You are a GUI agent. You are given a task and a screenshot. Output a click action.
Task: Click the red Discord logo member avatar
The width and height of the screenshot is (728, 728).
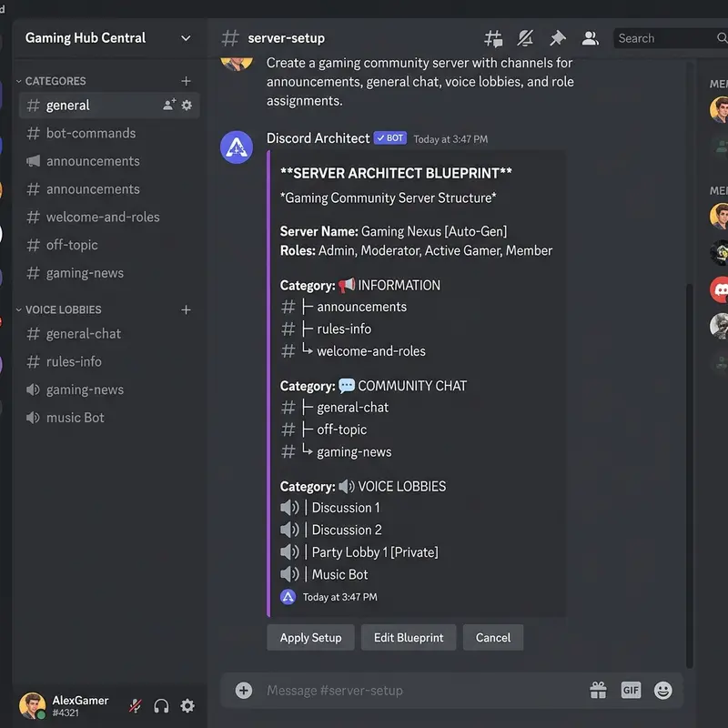(719, 289)
